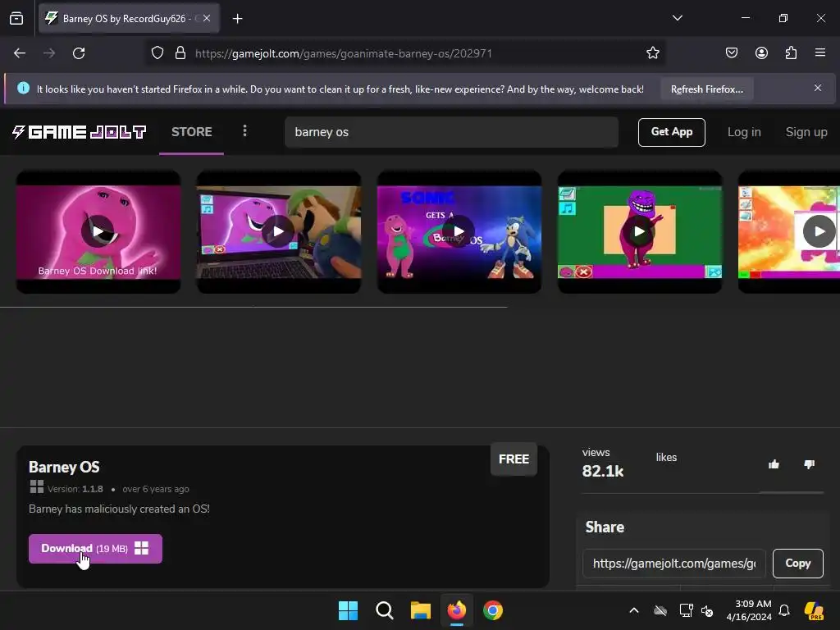
Task: Open Firefox recent browsing view icon
Action: (16, 18)
